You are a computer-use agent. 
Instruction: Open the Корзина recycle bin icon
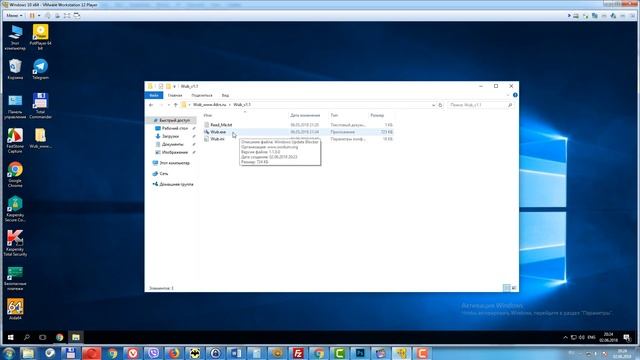(15, 69)
